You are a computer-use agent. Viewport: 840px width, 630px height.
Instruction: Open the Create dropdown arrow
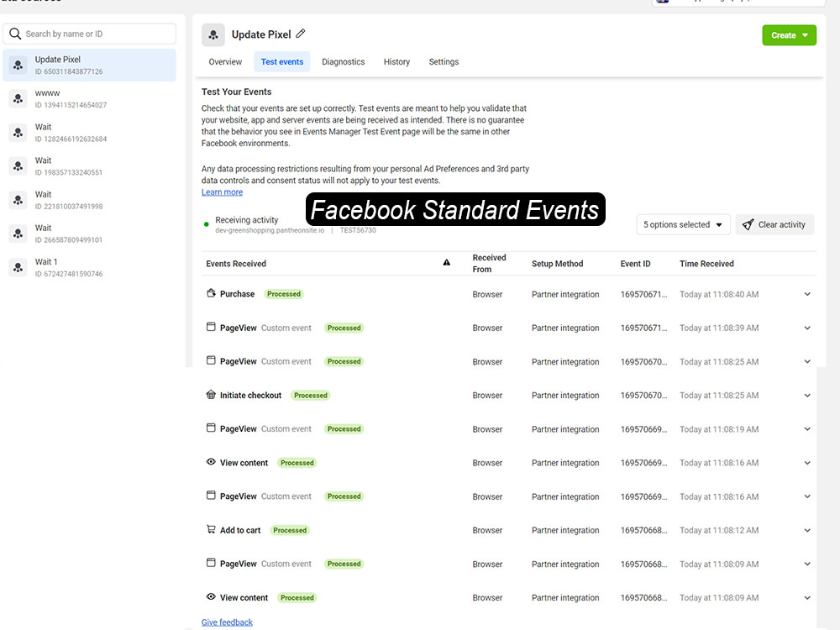tap(806, 35)
